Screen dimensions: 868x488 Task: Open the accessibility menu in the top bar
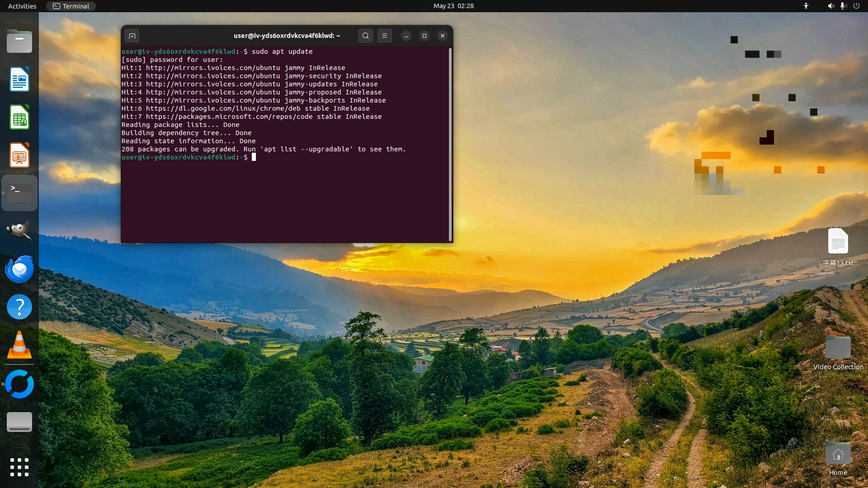(x=806, y=6)
